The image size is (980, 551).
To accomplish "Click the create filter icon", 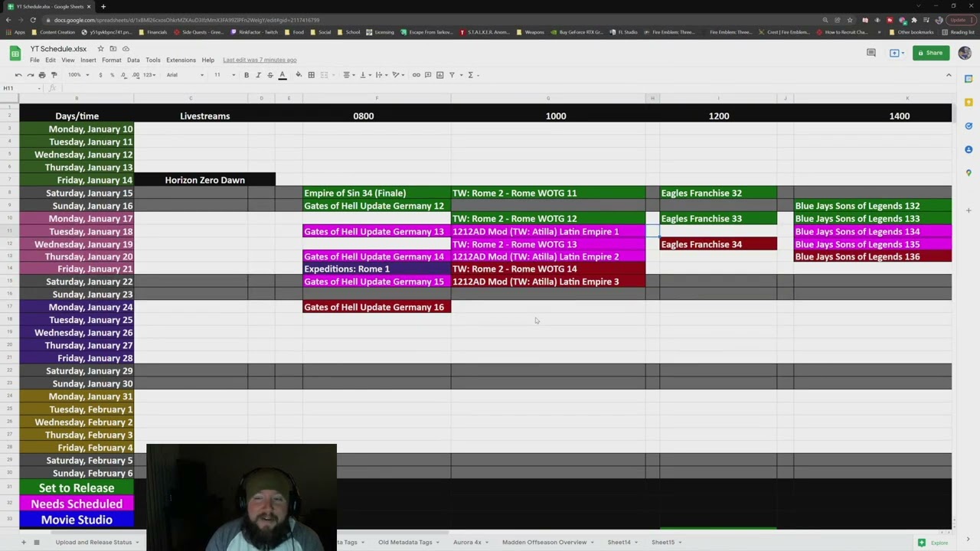I will coord(452,75).
